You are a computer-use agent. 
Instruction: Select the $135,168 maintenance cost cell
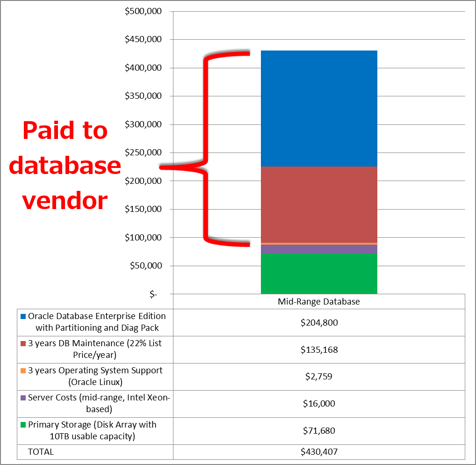coord(319,349)
